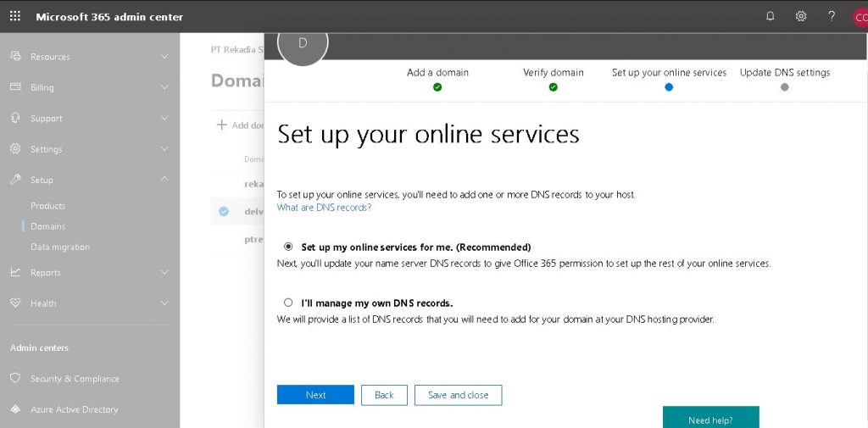Image resolution: width=868 pixels, height=428 pixels.
Task: Click the Billing card icon
Action: pos(15,87)
